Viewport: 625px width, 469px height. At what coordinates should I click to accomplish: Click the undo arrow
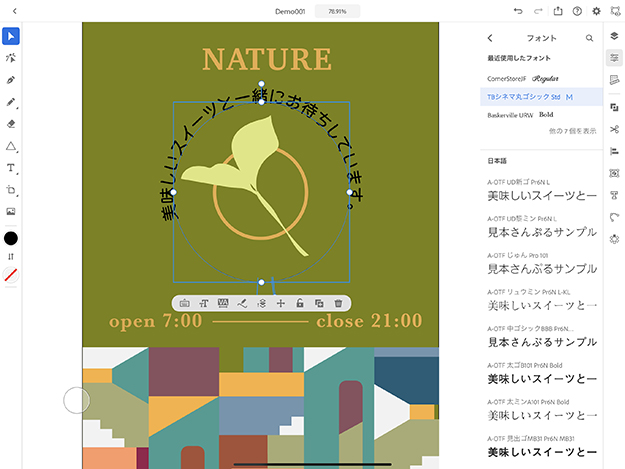pos(517,11)
